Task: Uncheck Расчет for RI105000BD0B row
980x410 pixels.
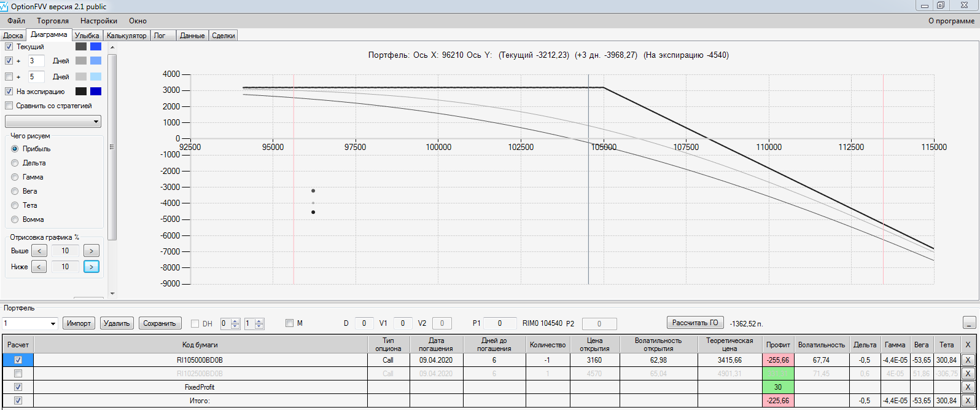Action: tap(18, 360)
